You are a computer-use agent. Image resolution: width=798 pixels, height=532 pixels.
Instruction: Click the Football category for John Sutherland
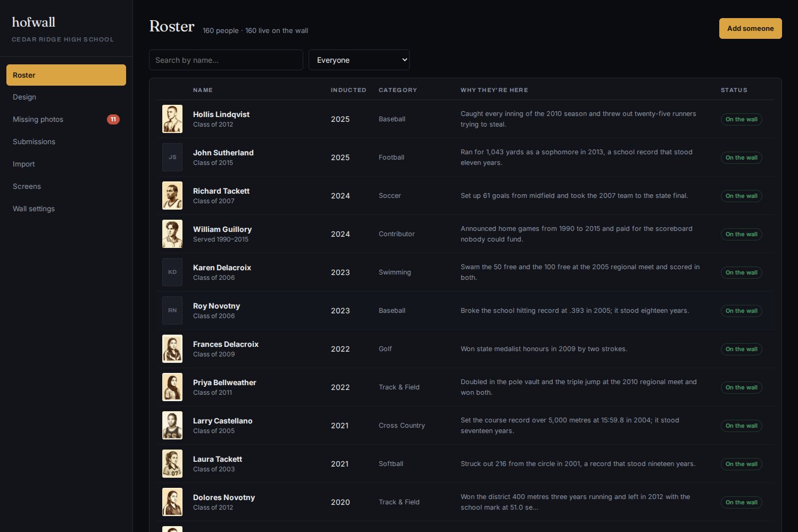(x=392, y=157)
